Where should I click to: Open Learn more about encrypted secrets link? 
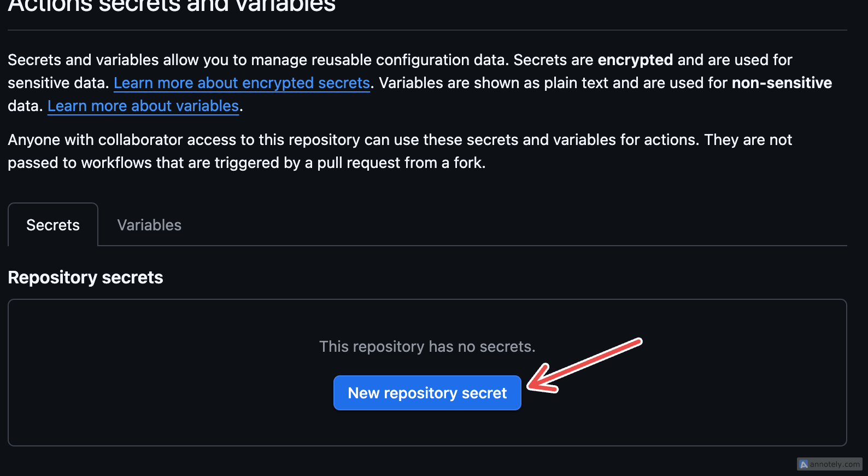[242, 83]
